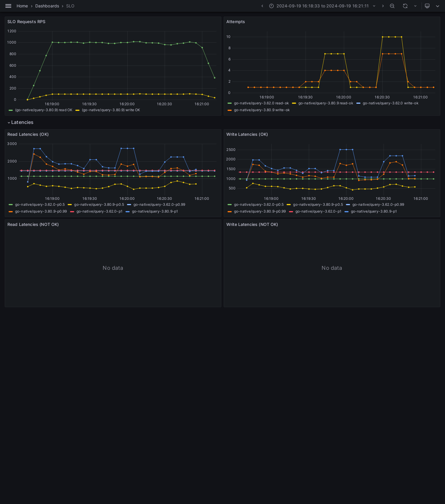Open Write Latencies (NOT OK) panel title
Viewport: 445px width, 504px height.
[x=252, y=224]
